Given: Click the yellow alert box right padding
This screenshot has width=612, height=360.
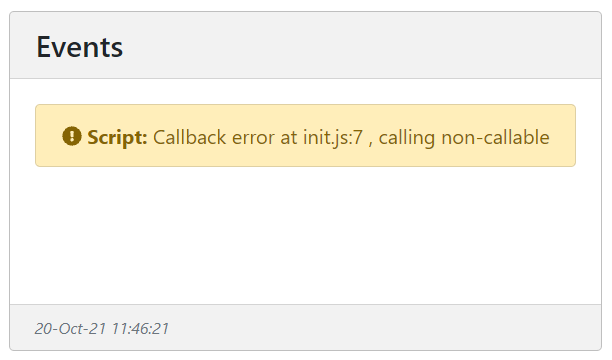Looking at the screenshot, I should coord(562,135).
